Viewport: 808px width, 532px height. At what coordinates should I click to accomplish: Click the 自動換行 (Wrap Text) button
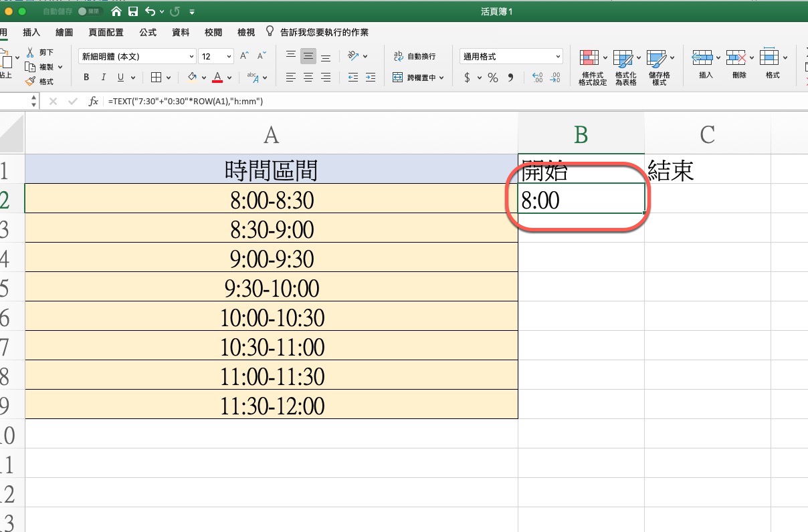click(414, 57)
